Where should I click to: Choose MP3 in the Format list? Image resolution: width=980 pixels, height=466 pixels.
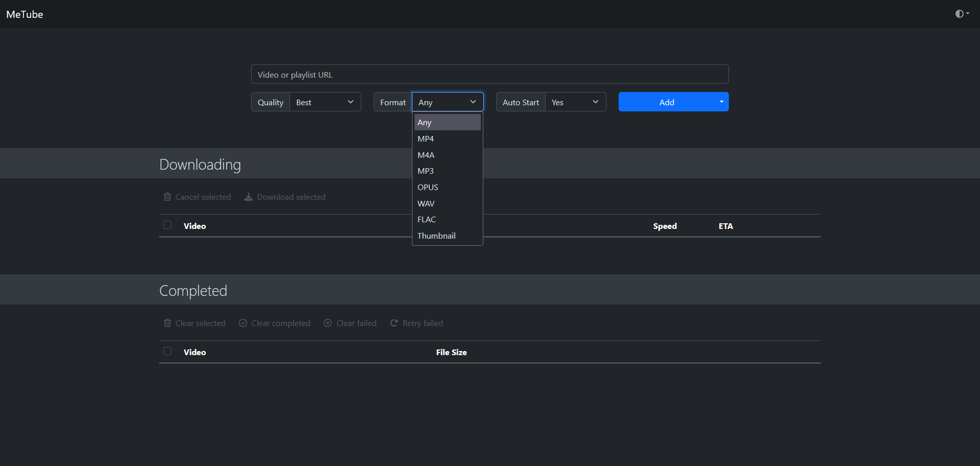coord(448,171)
